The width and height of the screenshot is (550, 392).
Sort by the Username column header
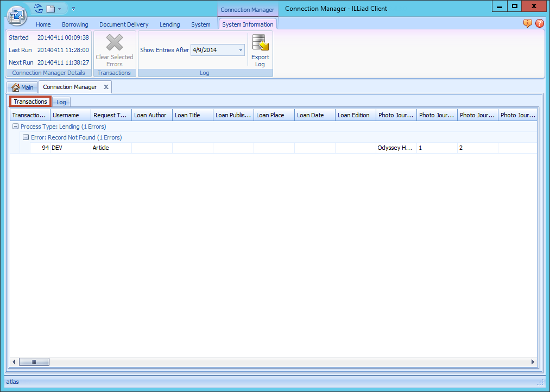tap(70, 115)
